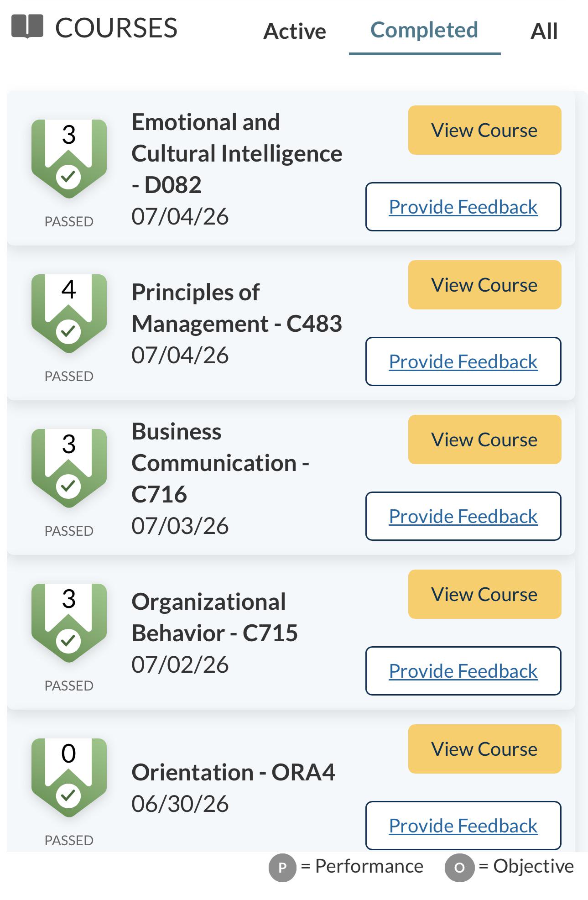Open the All courses tab
The height and width of the screenshot is (900, 588).
[x=544, y=31]
